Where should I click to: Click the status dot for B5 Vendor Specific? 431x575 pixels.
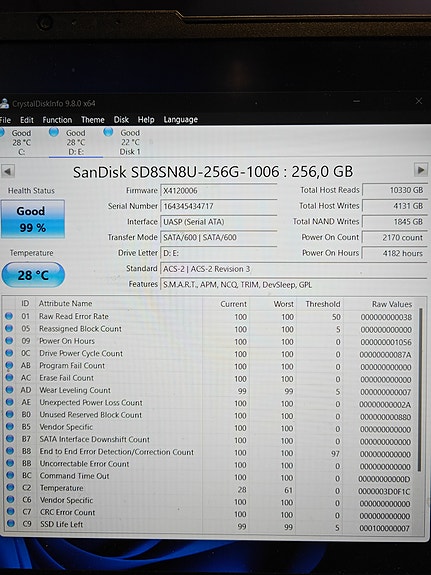pyautogui.click(x=10, y=426)
